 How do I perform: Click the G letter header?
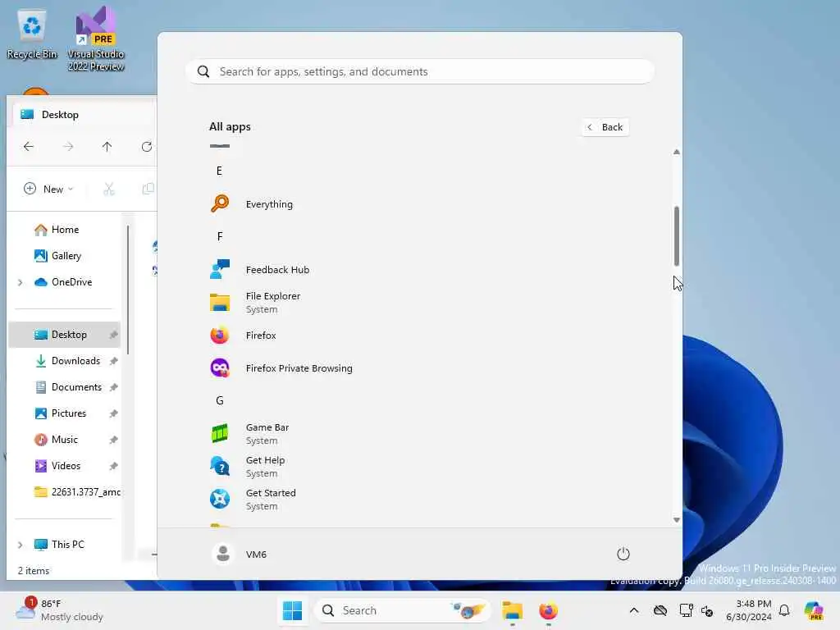click(x=220, y=400)
